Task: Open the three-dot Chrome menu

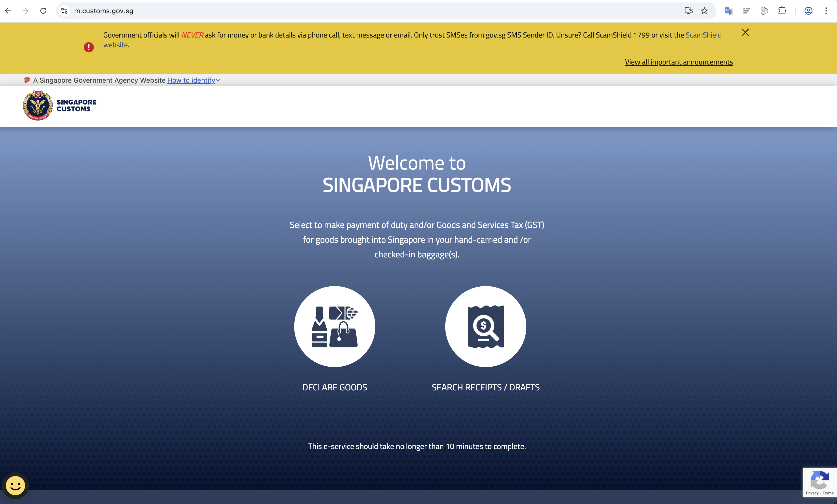Action: click(x=826, y=11)
